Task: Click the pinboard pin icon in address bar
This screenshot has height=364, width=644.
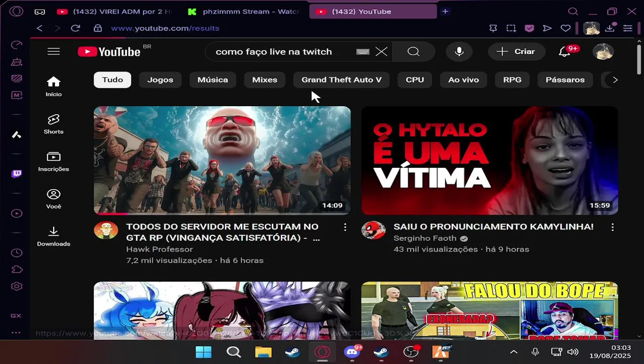Action: 493,28
